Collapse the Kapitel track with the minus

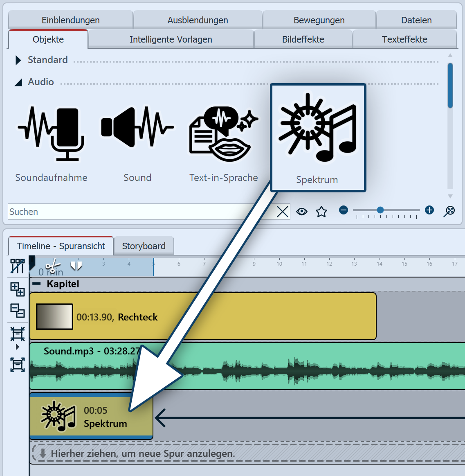pyautogui.click(x=37, y=284)
